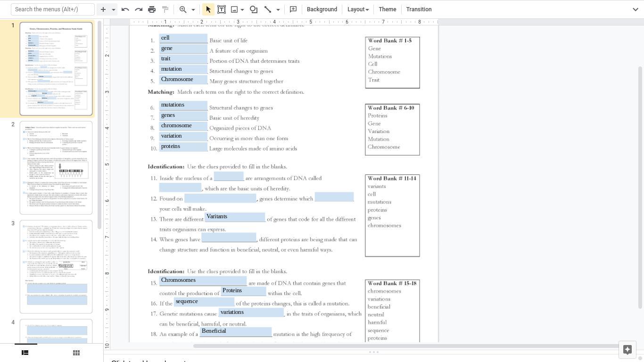The height and width of the screenshot is (362, 644).
Task: Click the "Proteins" answer box in item 15
Action: click(x=243, y=291)
